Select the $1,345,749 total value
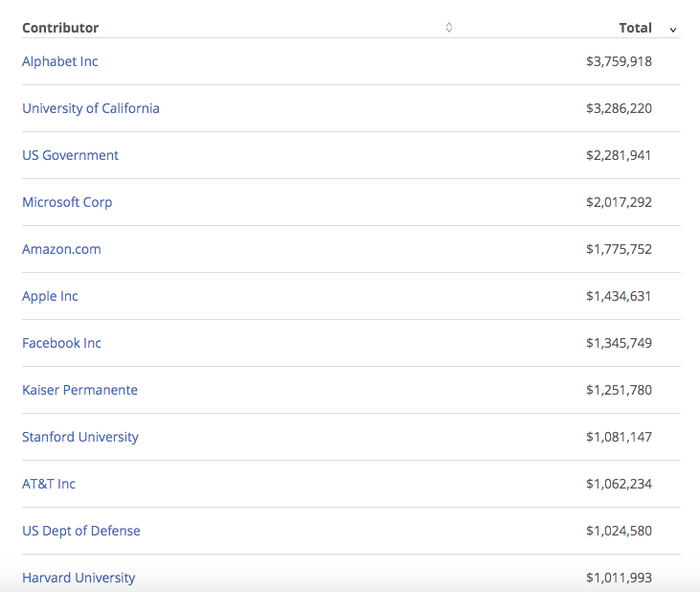The width and height of the screenshot is (700, 592). tap(619, 343)
